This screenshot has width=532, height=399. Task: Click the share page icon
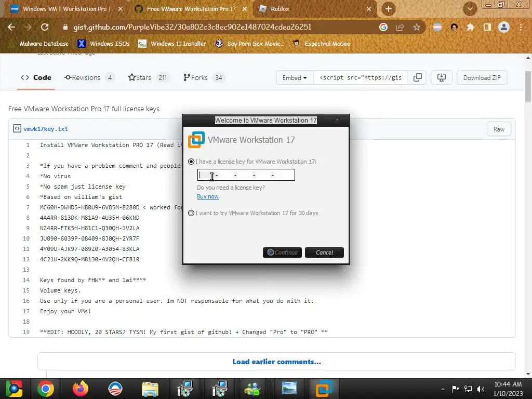[x=400, y=27]
